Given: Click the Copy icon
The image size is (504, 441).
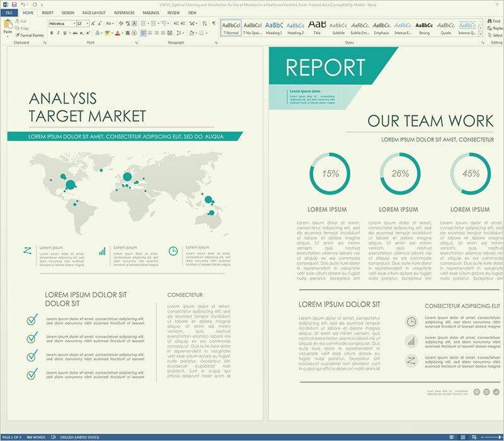Looking at the screenshot, I should click(x=17, y=28).
